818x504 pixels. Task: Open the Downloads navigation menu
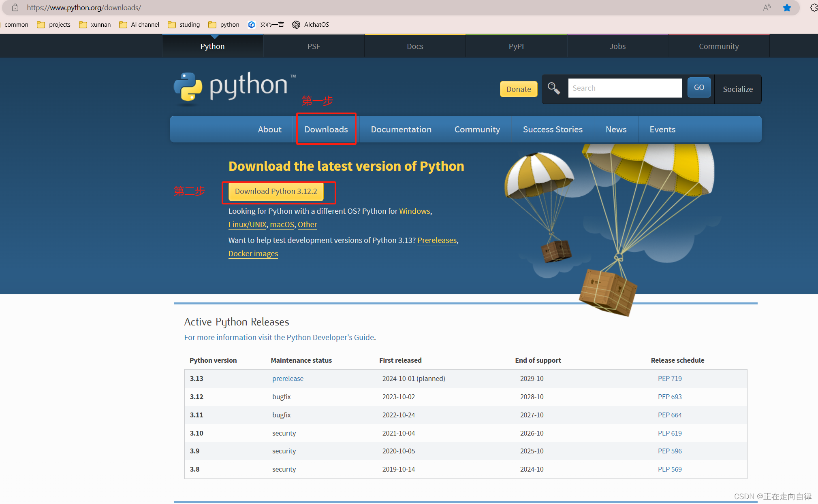coord(326,130)
